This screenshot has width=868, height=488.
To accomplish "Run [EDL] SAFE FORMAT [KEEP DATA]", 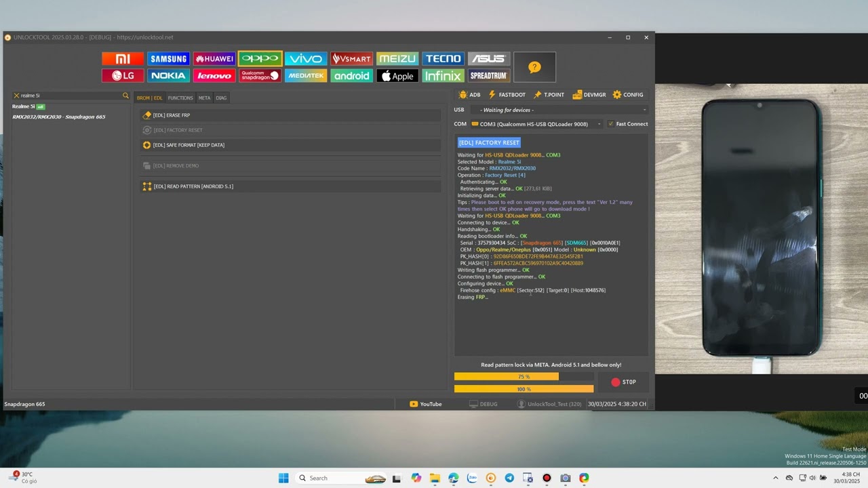I will click(x=290, y=145).
